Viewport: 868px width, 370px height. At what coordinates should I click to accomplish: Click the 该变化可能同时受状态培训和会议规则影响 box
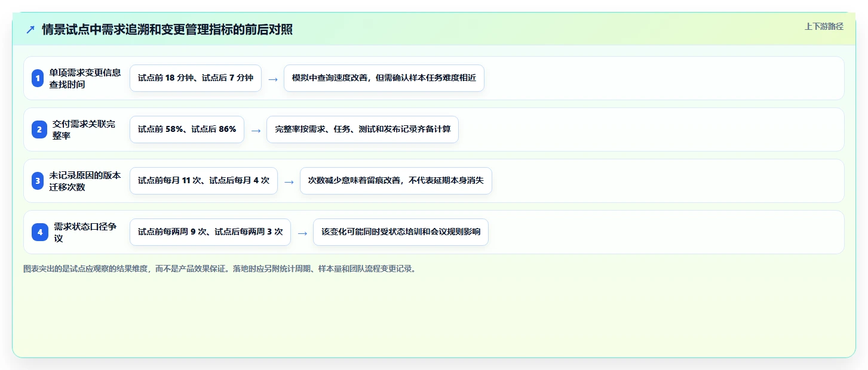401,232
